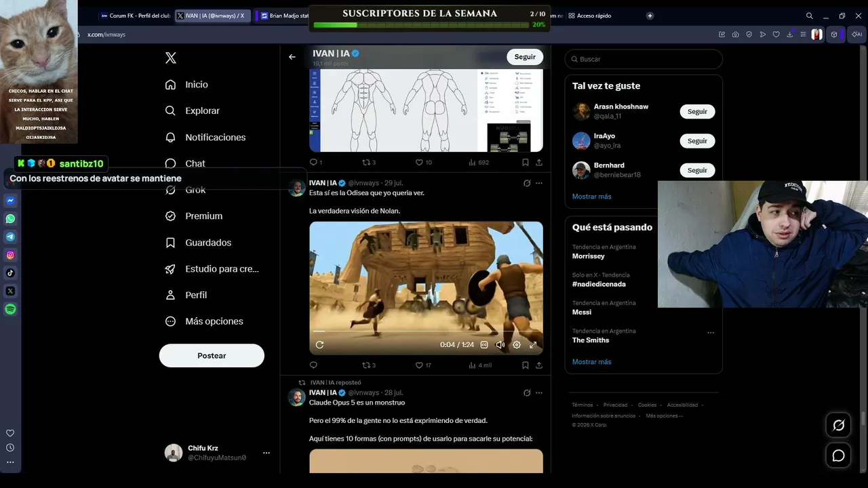
Task: Open the X logo home link
Action: [171, 58]
